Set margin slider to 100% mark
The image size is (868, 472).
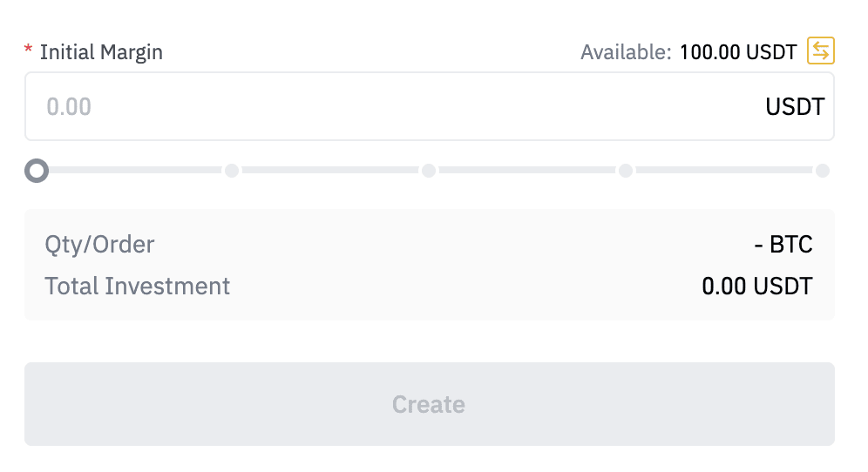[x=822, y=171]
